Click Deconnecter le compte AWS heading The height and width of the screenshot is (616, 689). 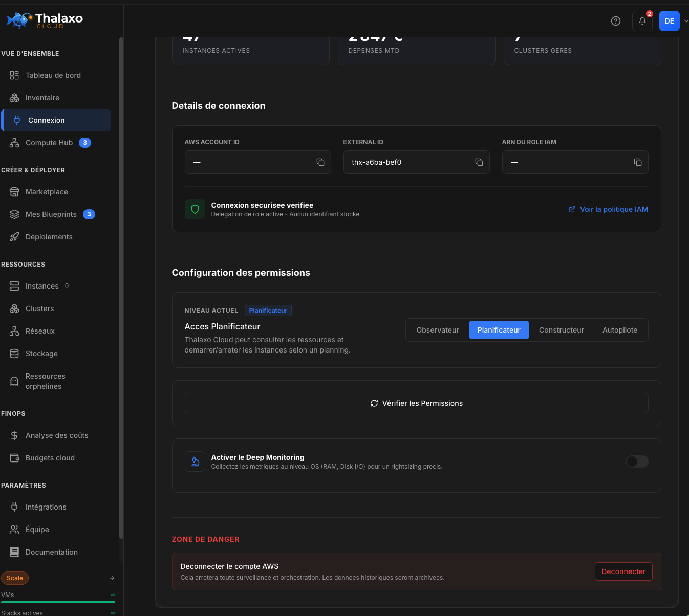coord(229,566)
